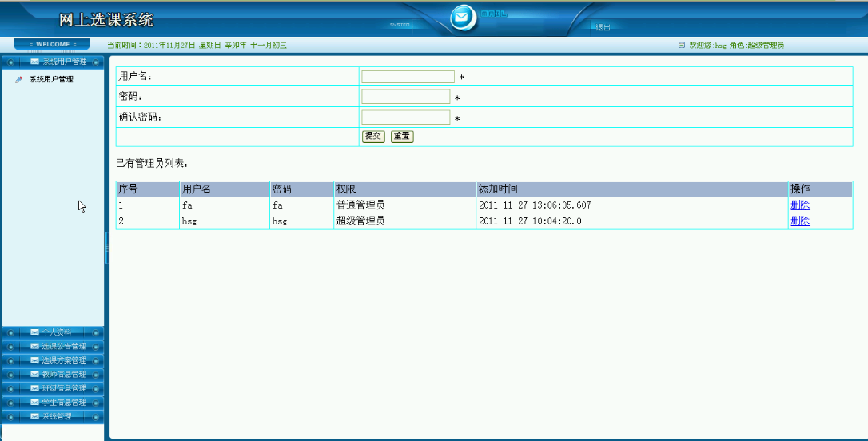The image size is (868, 441).
Task: Focus the 确认密码 input field
Action: 406,117
